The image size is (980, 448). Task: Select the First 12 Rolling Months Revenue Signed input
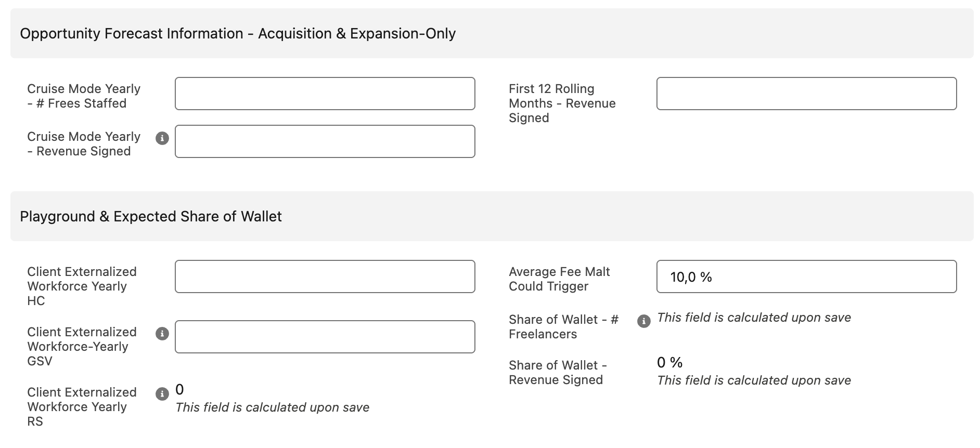click(806, 94)
